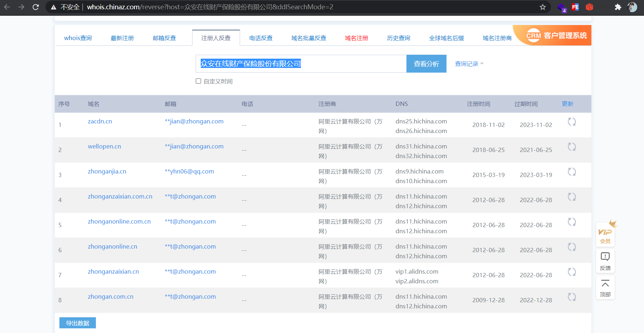Image resolution: width=644 pixels, height=333 pixels.
Task: Select the vip1.alidns.com DNS entry
Action: point(417,272)
